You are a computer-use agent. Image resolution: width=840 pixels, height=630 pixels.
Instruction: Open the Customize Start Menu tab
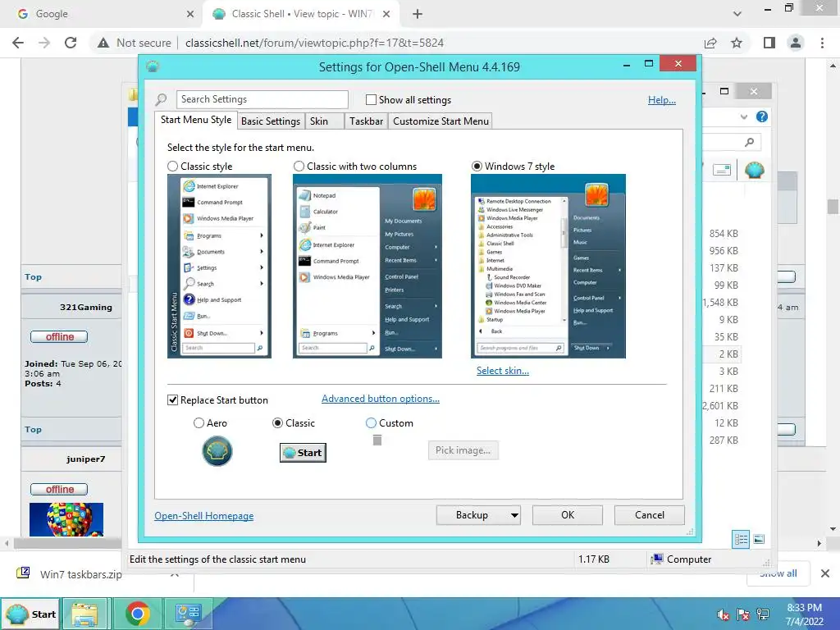(441, 121)
